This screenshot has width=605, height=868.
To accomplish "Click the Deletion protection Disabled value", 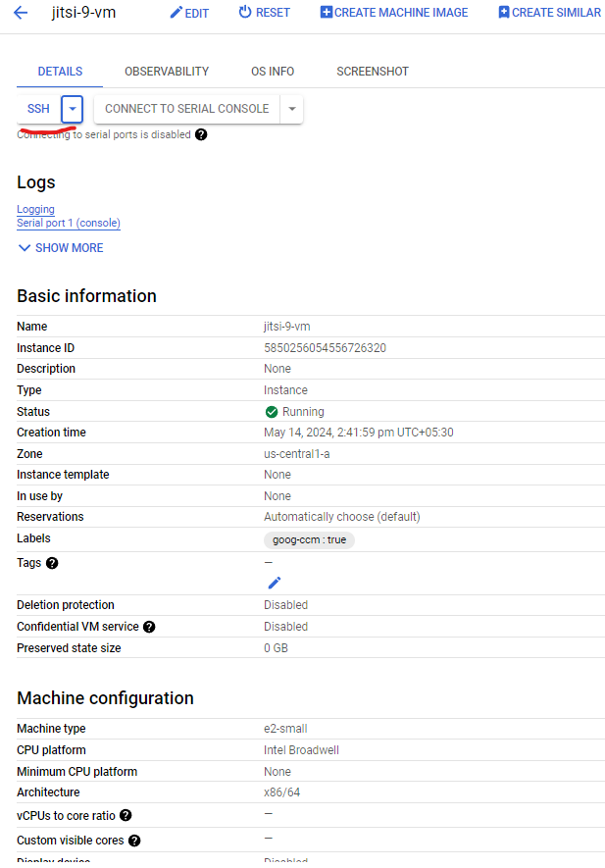I will (x=285, y=605).
